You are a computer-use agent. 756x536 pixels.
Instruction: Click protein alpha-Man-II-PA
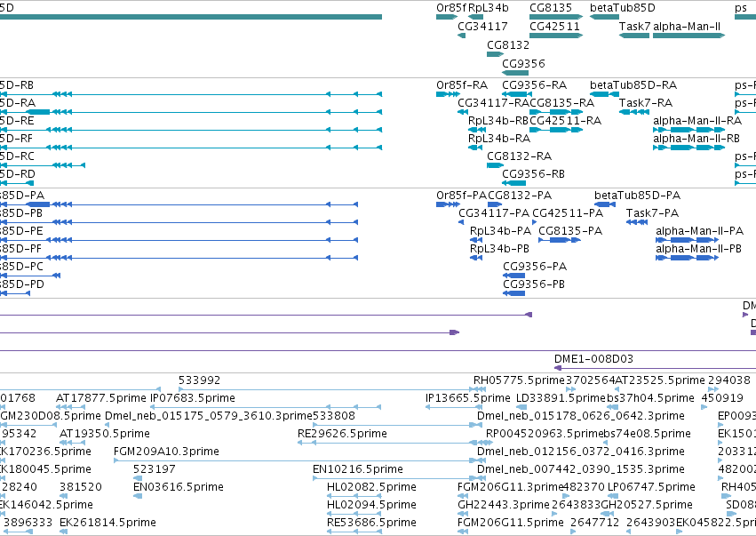tap(700, 231)
